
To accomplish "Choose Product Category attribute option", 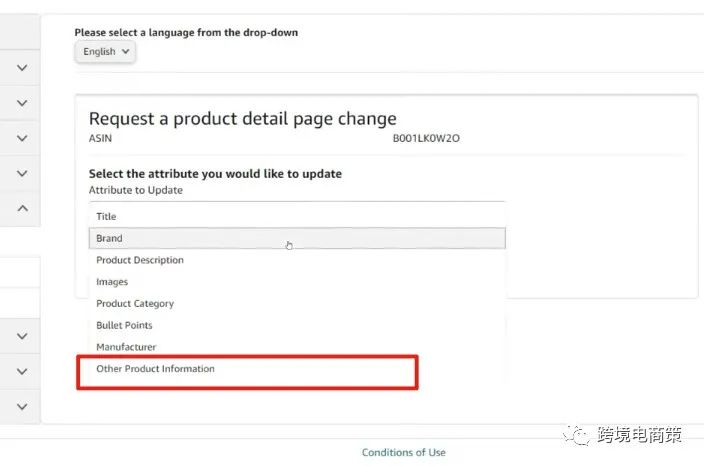I will (x=134, y=303).
